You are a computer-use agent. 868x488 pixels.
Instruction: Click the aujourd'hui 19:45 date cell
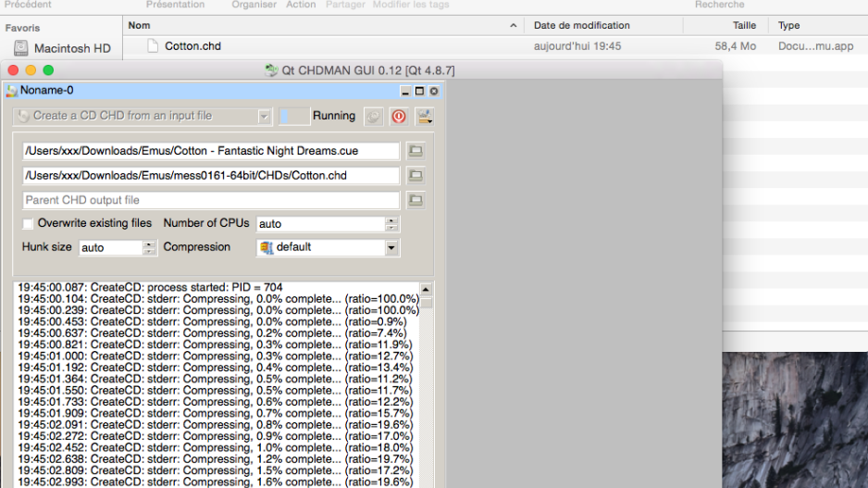(x=577, y=46)
